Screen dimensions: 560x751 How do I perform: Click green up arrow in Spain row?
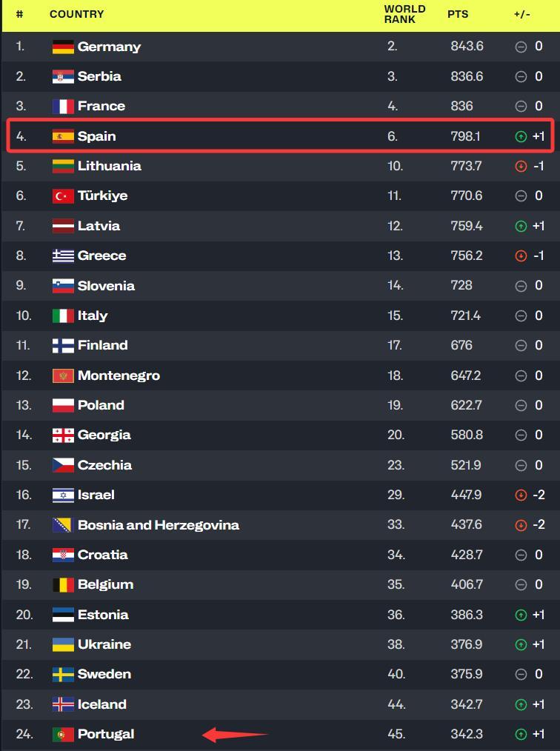click(521, 136)
